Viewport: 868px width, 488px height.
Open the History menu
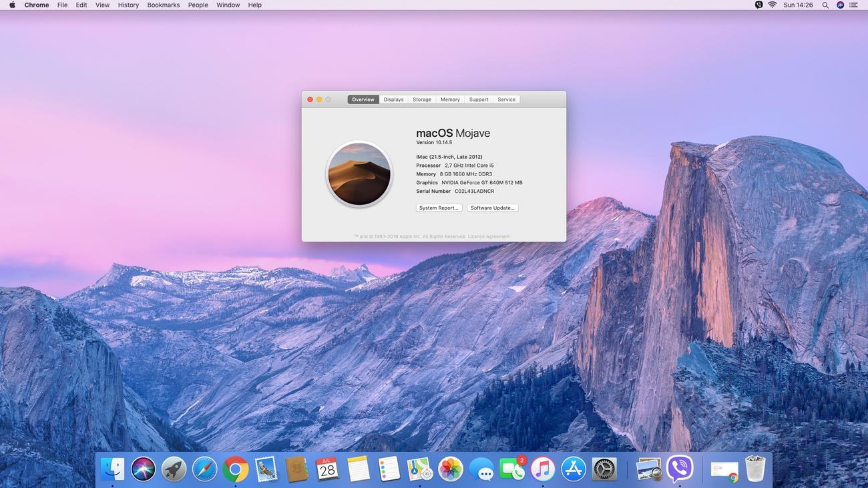[128, 5]
